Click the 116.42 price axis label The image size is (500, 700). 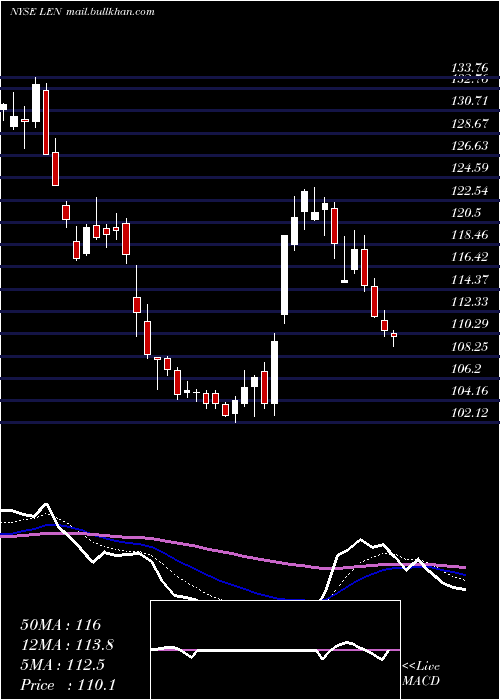(x=469, y=257)
